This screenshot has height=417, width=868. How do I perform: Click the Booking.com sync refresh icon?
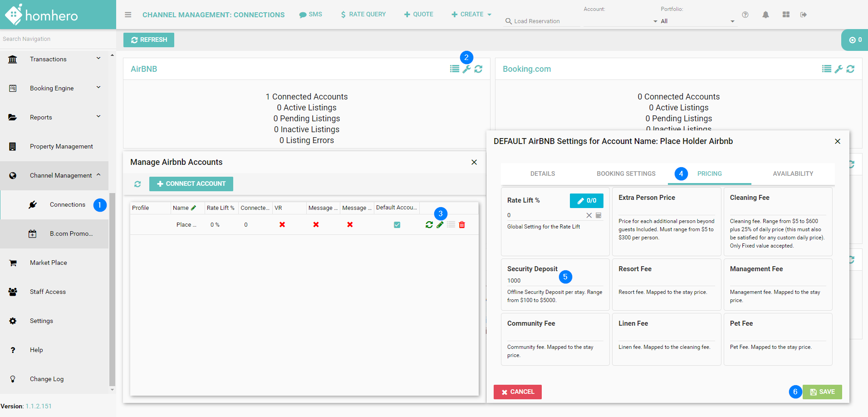pyautogui.click(x=850, y=69)
